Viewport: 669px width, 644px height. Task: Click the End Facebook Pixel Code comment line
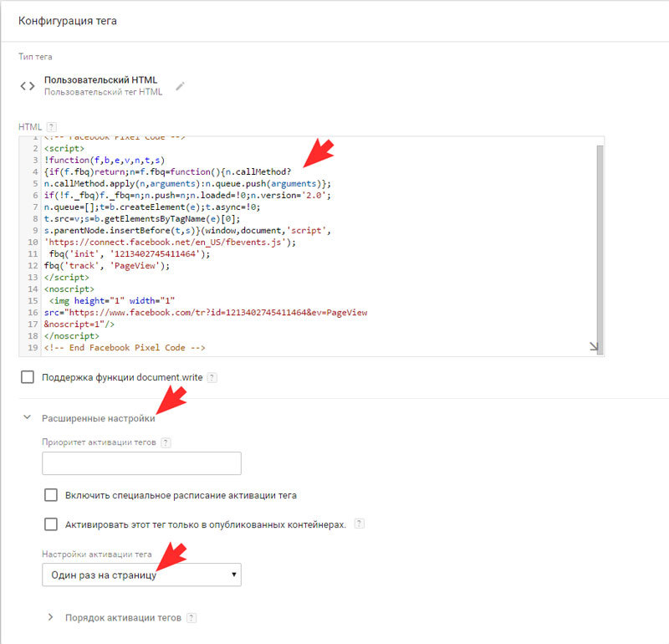pyautogui.click(x=125, y=347)
